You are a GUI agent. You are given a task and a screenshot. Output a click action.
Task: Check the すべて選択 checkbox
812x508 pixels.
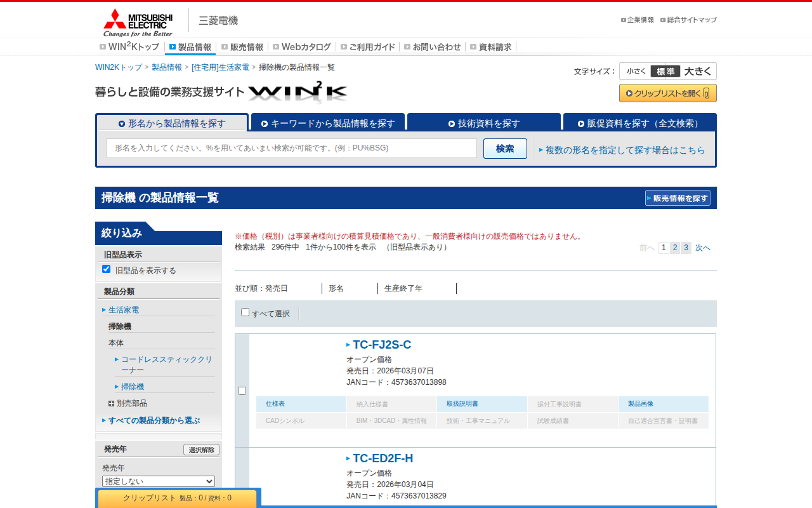click(x=245, y=312)
